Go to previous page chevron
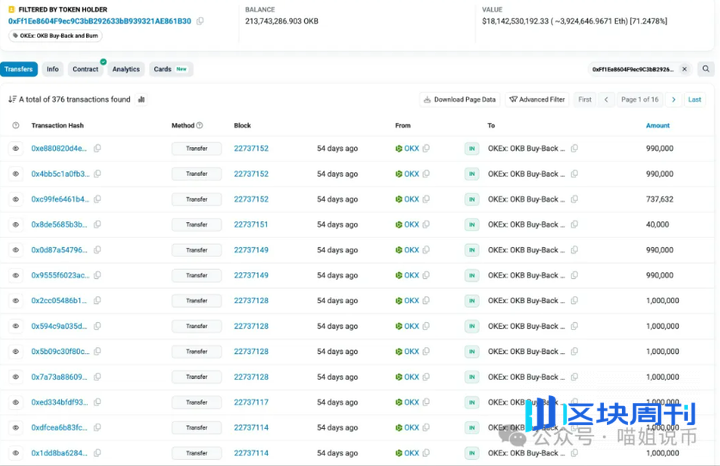 (606, 100)
